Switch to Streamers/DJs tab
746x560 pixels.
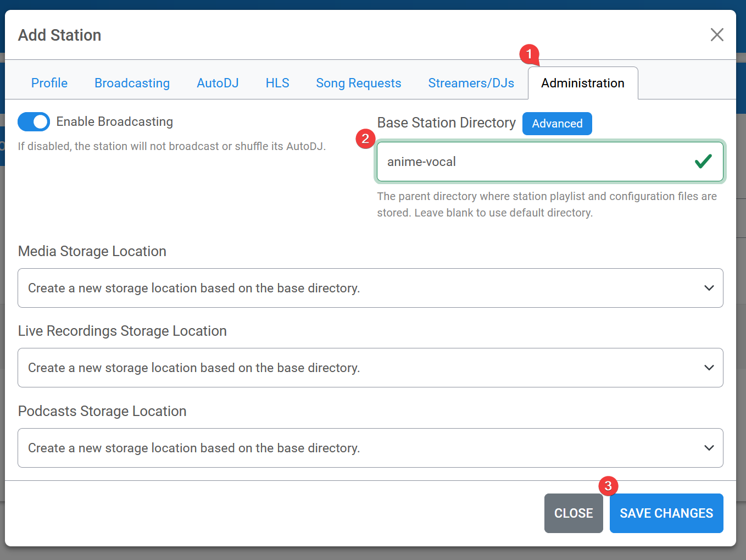[x=471, y=83]
